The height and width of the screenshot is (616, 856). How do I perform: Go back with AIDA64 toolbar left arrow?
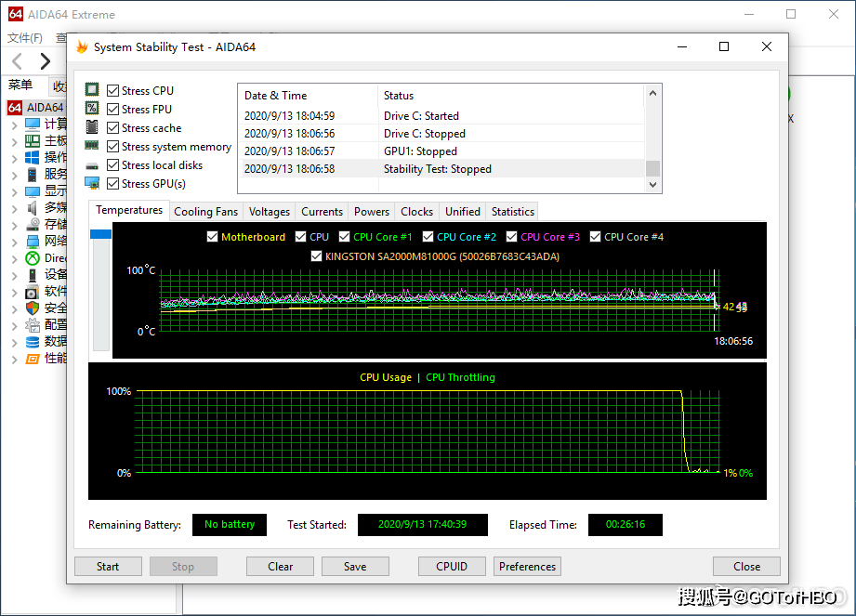coord(17,61)
